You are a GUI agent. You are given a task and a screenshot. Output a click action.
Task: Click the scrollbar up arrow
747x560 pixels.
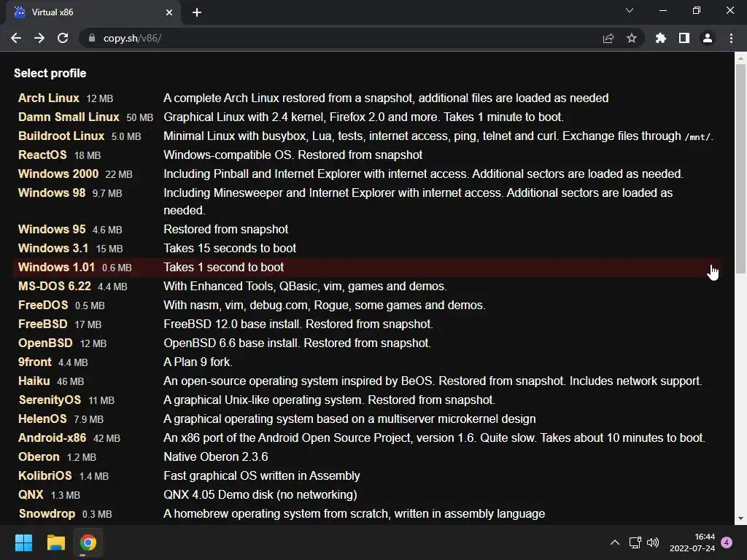(740, 58)
